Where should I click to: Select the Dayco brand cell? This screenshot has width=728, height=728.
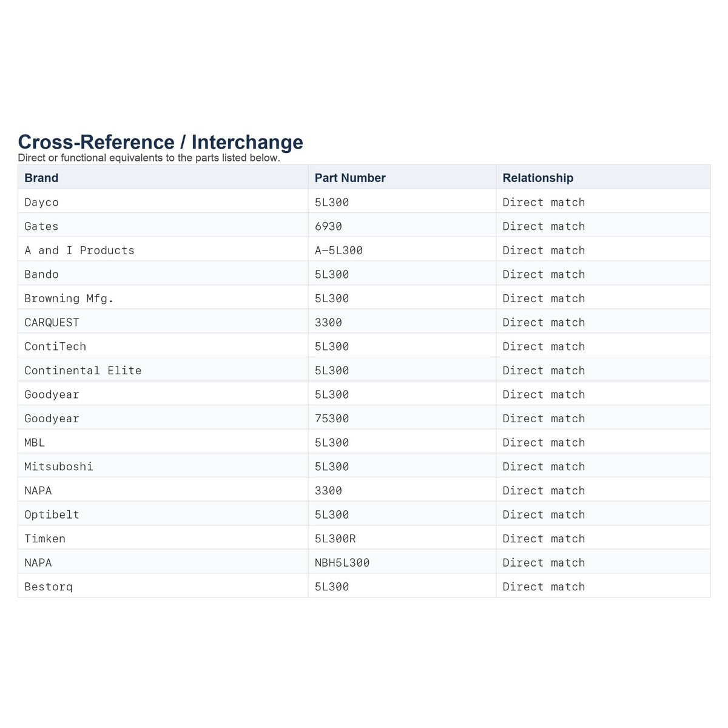163,201
